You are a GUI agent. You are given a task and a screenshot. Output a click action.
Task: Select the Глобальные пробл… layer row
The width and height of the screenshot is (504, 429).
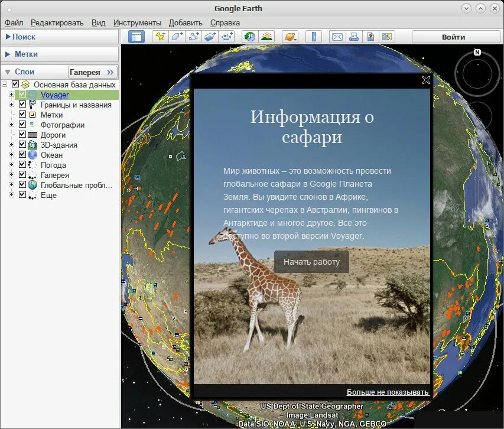(x=76, y=186)
